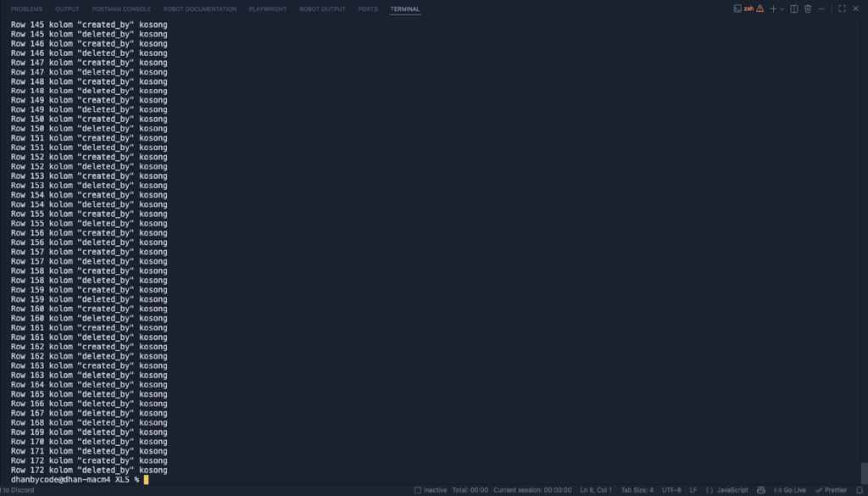Add a new terminal with plus icon

point(773,8)
